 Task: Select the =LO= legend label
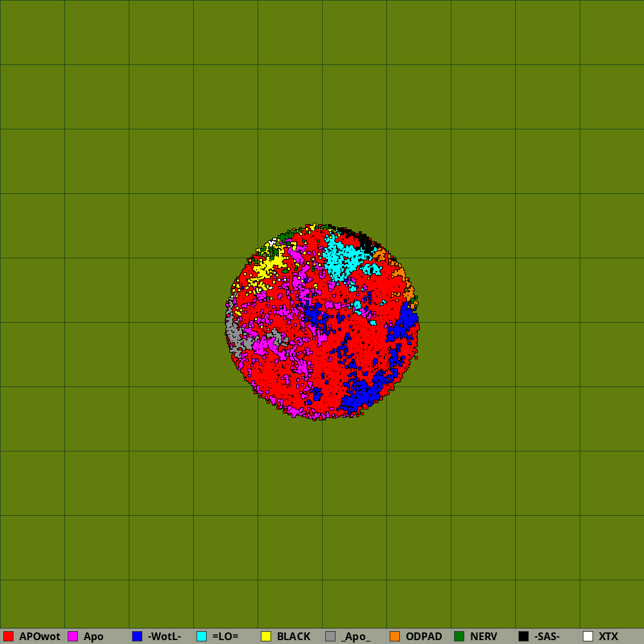tap(225, 637)
